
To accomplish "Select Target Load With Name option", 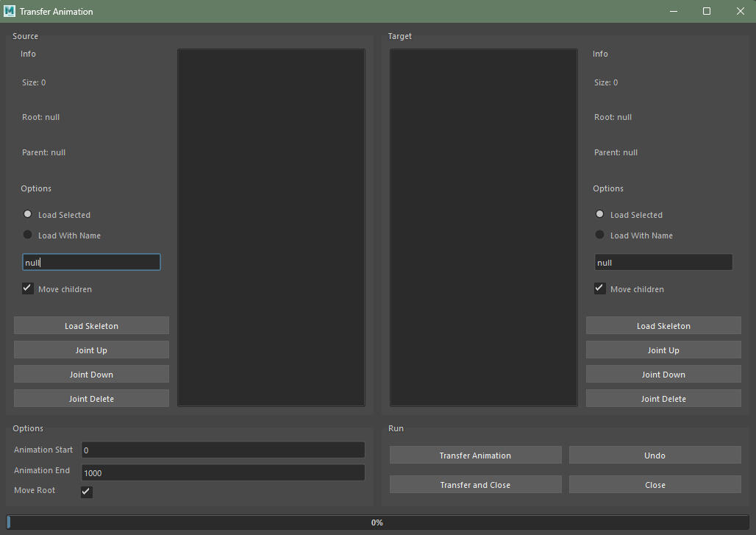I will click(x=600, y=235).
